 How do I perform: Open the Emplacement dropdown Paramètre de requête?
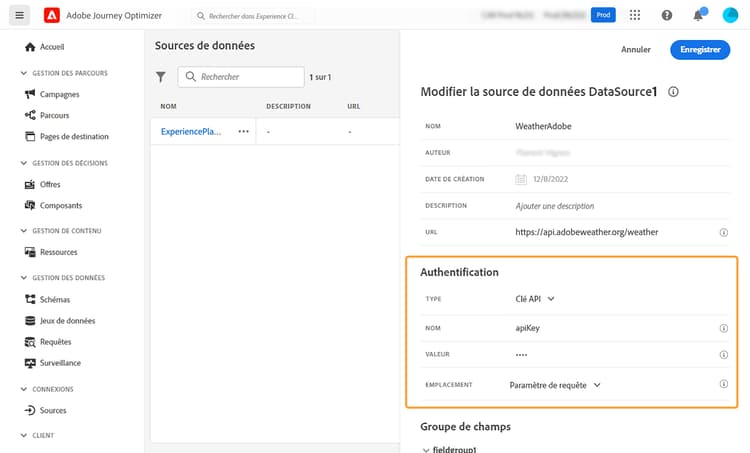click(x=555, y=385)
